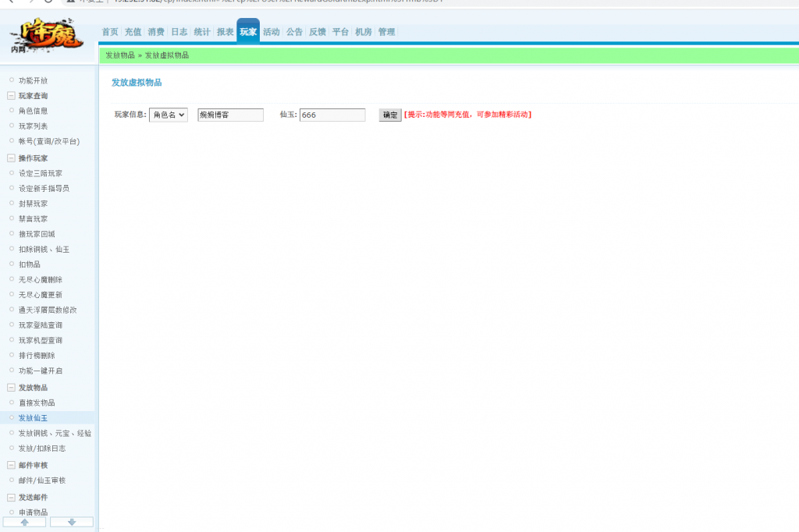Open 角色信息 under 玩家查询
The image size is (799, 532).
[x=33, y=111]
